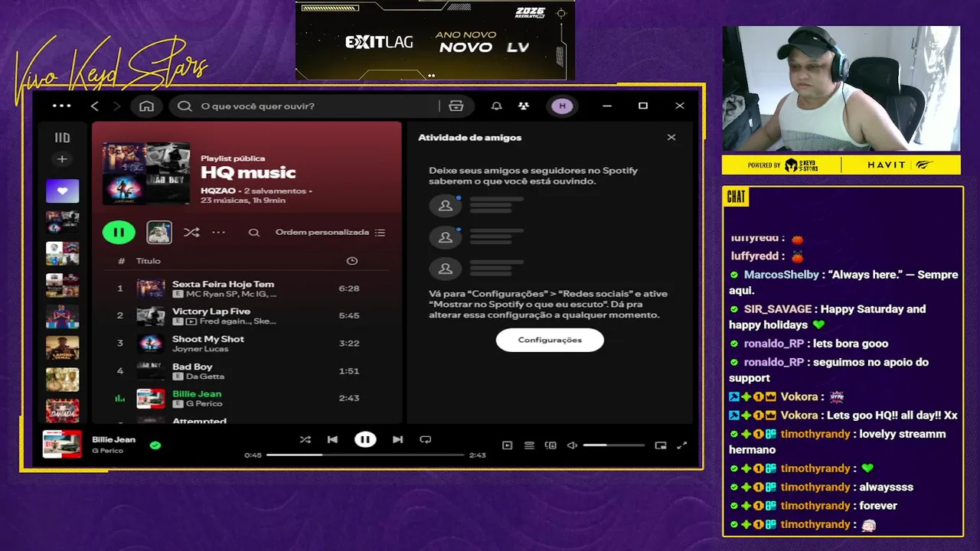Screen dimensions: 980x551
Task: Open artist 'Da Getta' link
Action: (x=204, y=377)
